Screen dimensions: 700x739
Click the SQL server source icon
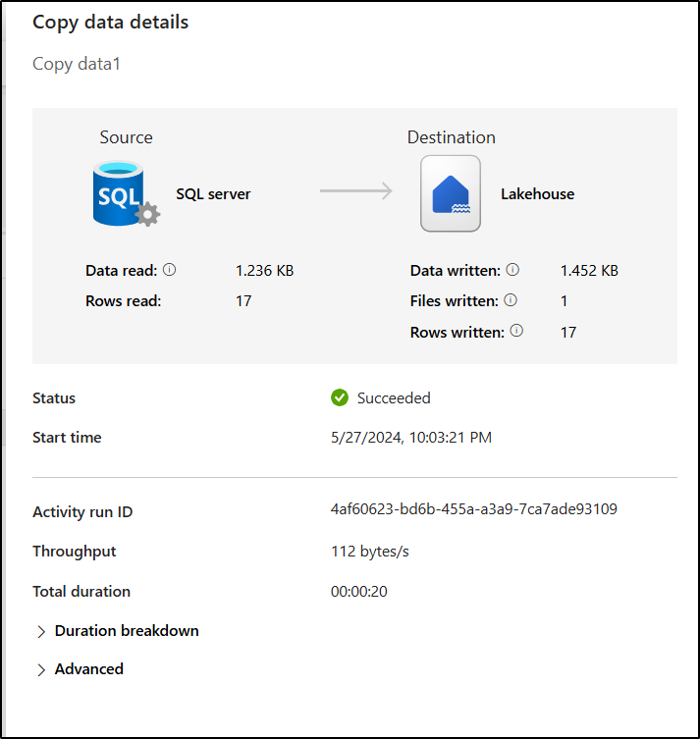coord(127,193)
